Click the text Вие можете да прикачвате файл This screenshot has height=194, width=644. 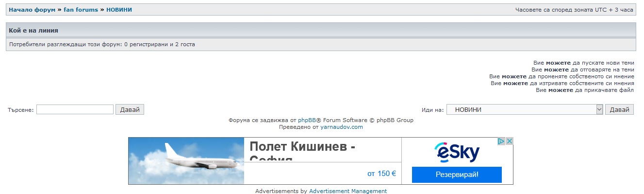(585, 90)
